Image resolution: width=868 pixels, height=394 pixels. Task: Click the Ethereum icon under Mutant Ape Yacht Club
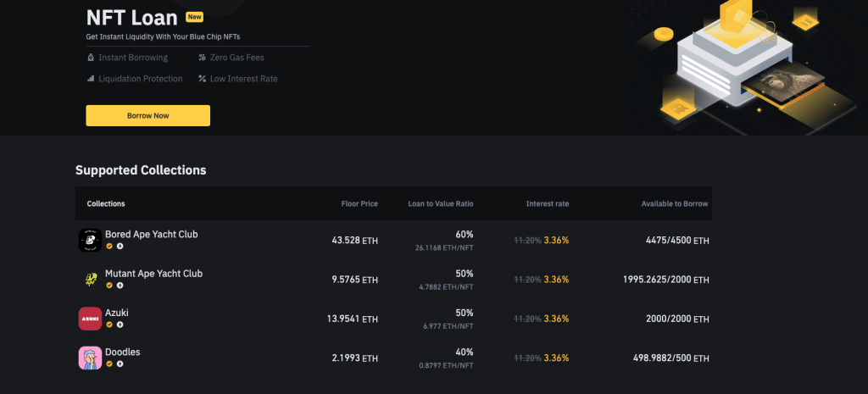[120, 286]
